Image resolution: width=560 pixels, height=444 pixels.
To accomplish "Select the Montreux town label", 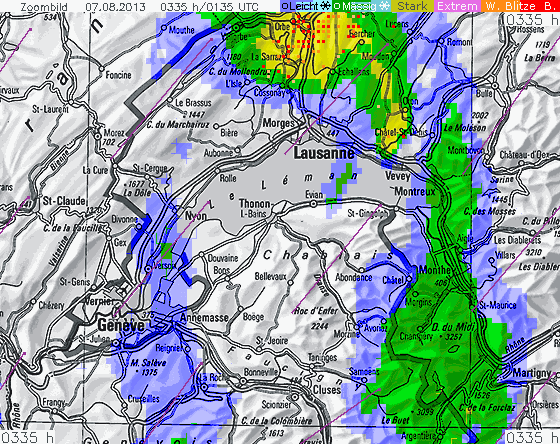I will click(x=415, y=192).
